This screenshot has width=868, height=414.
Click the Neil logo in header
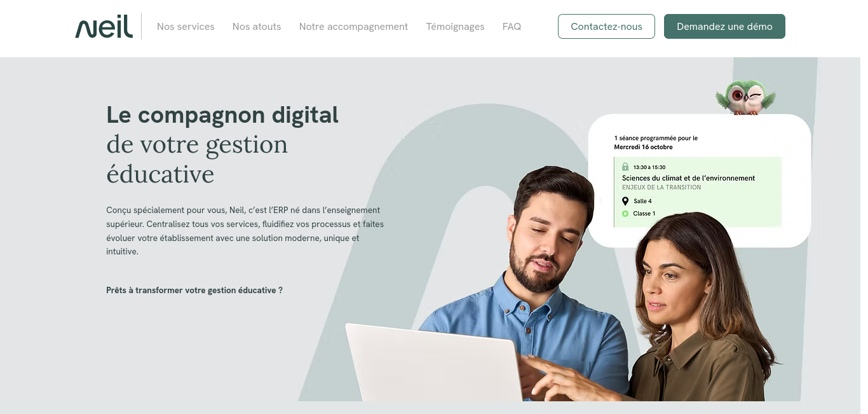pyautogui.click(x=104, y=27)
